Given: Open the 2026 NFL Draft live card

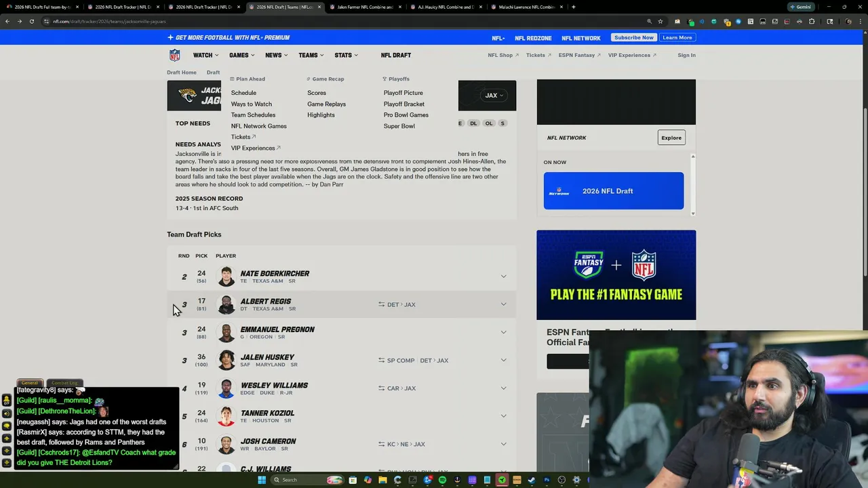Looking at the screenshot, I should (614, 191).
